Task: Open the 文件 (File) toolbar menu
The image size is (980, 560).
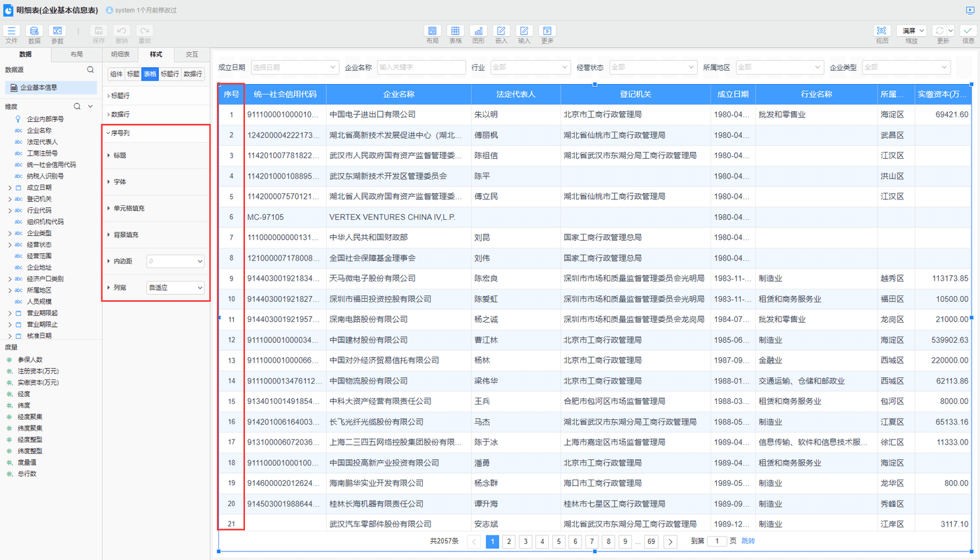Action: (11, 31)
